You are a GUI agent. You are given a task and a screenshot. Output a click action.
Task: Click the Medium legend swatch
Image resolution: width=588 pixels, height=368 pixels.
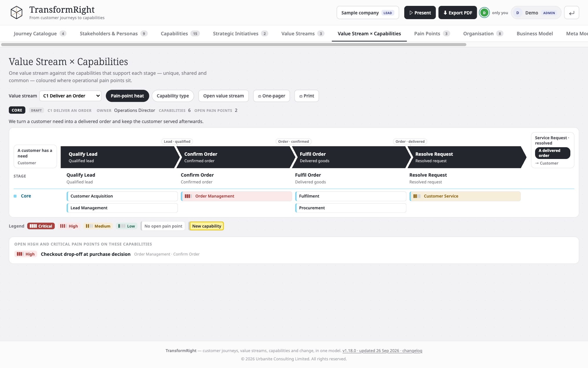tap(98, 226)
